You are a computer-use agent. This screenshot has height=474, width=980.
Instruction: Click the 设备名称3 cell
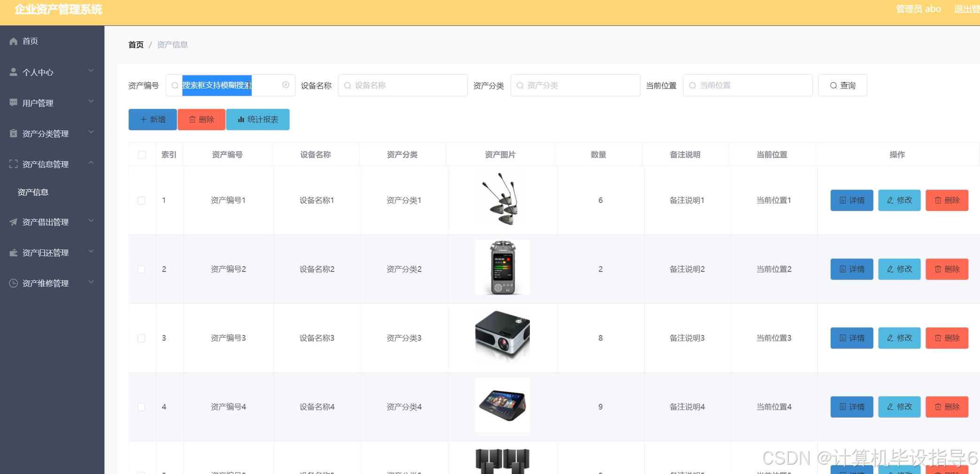tap(317, 338)
